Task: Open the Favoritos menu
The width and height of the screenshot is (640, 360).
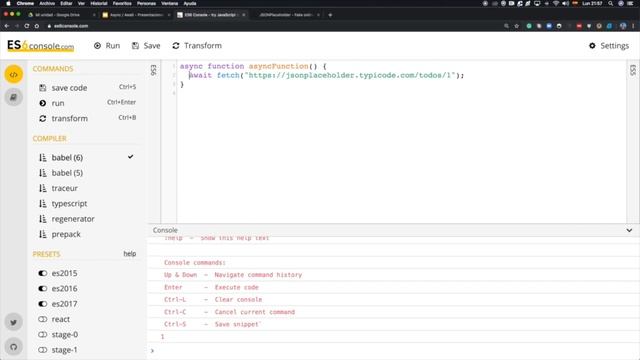Action: (x=122, y=3)
